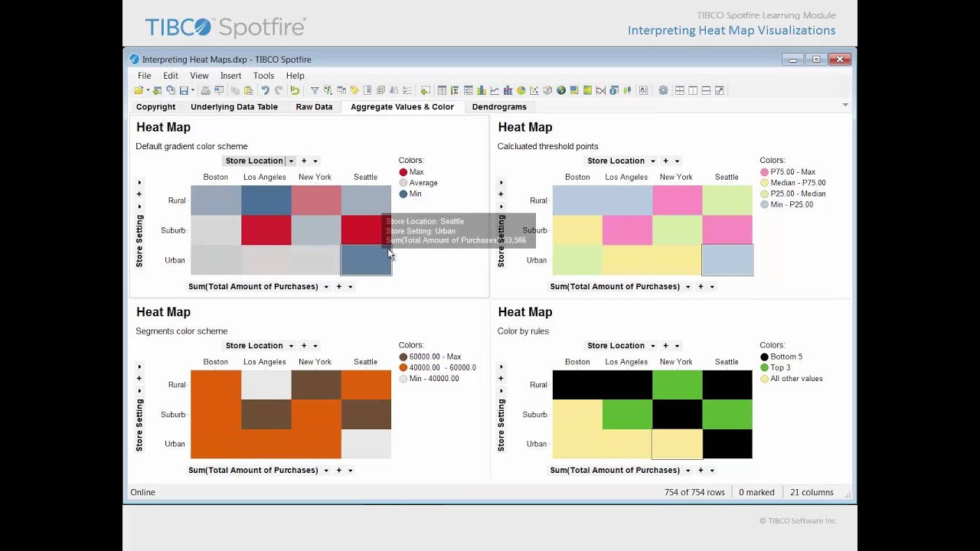Viewport: 980px width, 551px height.
Task: Open Store Location dropdown, threshold points map
Action: [x=652, y=161]
